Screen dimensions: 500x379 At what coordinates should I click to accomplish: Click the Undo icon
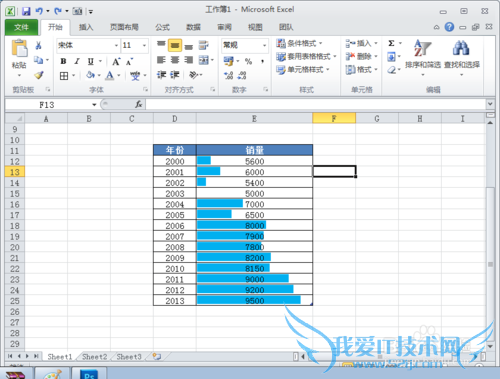(x=39, y=11)
